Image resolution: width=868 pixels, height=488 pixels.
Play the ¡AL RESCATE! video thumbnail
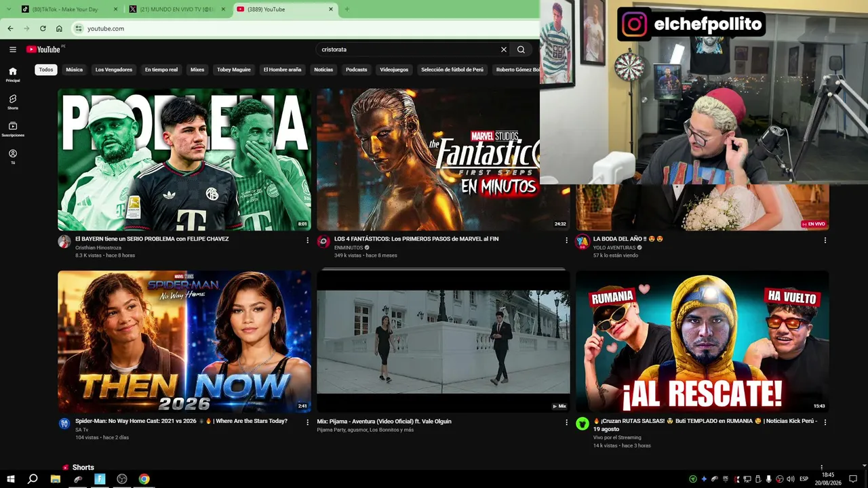703,342
